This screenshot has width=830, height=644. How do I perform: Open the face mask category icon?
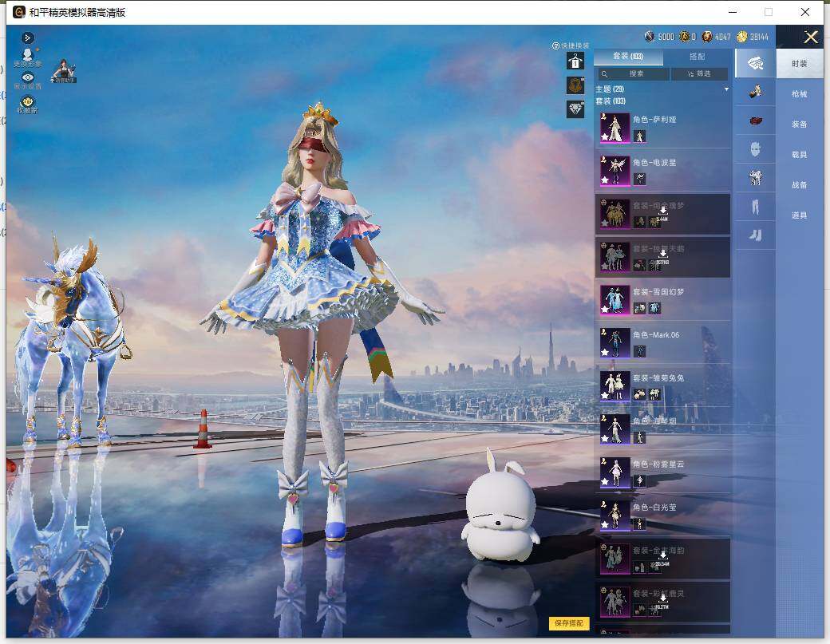tap(755, 149)
